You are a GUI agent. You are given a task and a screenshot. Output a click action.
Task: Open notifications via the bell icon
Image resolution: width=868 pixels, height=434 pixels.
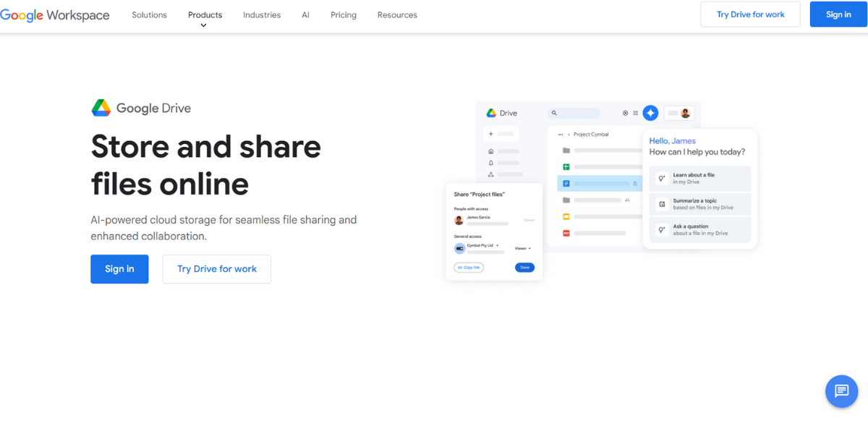491,163
